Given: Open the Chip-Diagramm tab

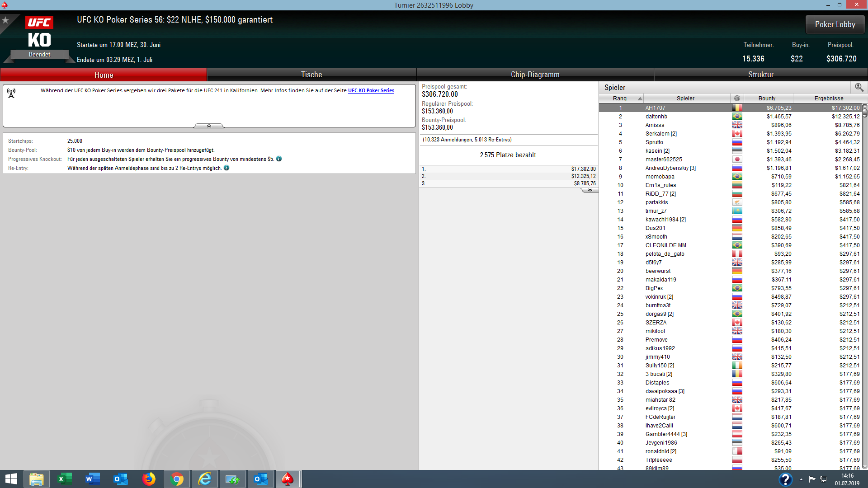Looking at the screenshot, I should 535,75.
